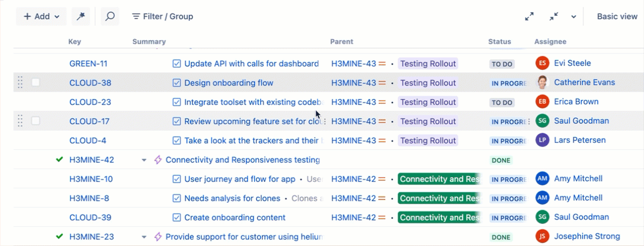Click parent priority icon on CLOUD-4 row
Image resolution: width=644 pixels, height=246 pixels.
point(382,140)
